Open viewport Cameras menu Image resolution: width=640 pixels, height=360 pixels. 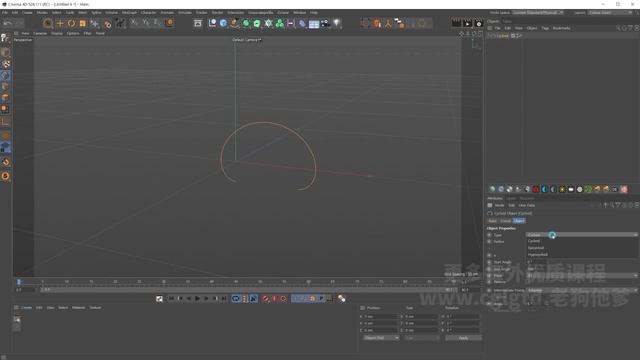[40, 33]
